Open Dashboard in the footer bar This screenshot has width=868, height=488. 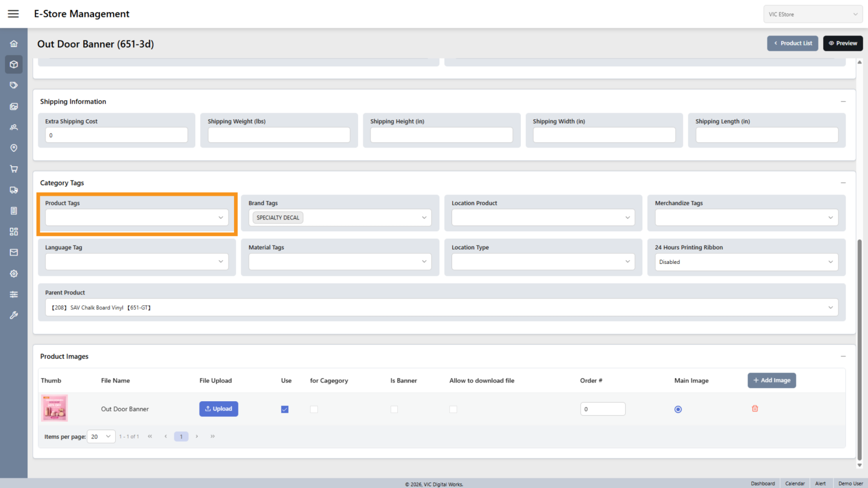(x=763, y=483)
